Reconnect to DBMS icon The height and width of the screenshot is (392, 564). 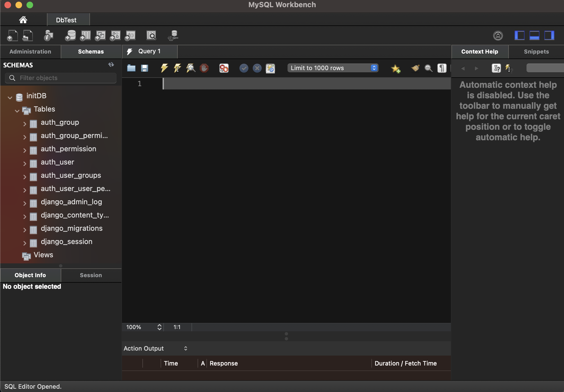(173, 36)
